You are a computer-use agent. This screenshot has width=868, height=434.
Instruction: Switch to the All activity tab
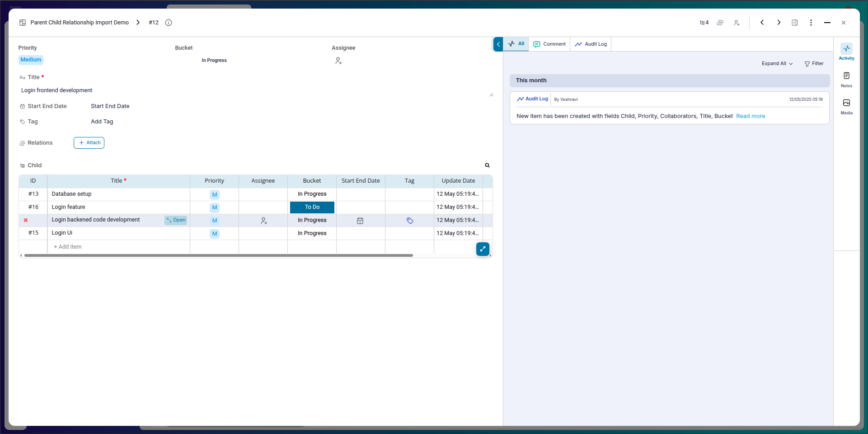[x=516, y=44]
